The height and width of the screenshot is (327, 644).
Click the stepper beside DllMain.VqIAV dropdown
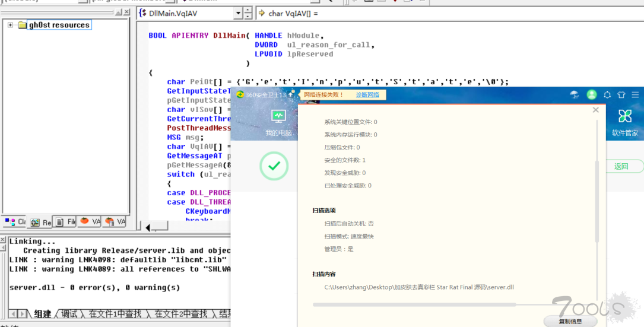click(248, 14)
